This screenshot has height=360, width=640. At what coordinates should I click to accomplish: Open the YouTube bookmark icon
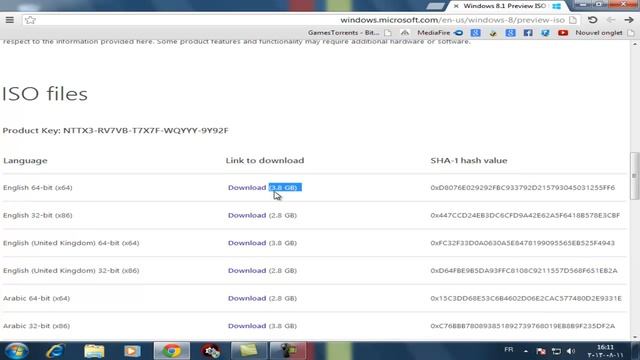coord(563,33)
